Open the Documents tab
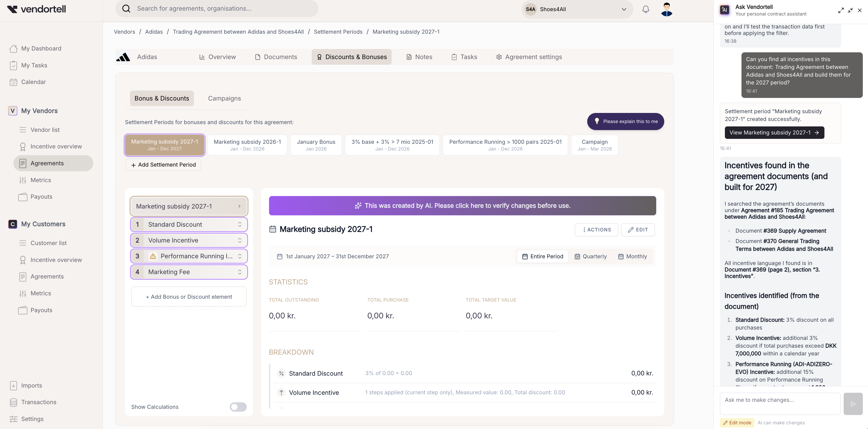Image resolution: width=868 pixels, height=429 pixels. pos(276,57)
